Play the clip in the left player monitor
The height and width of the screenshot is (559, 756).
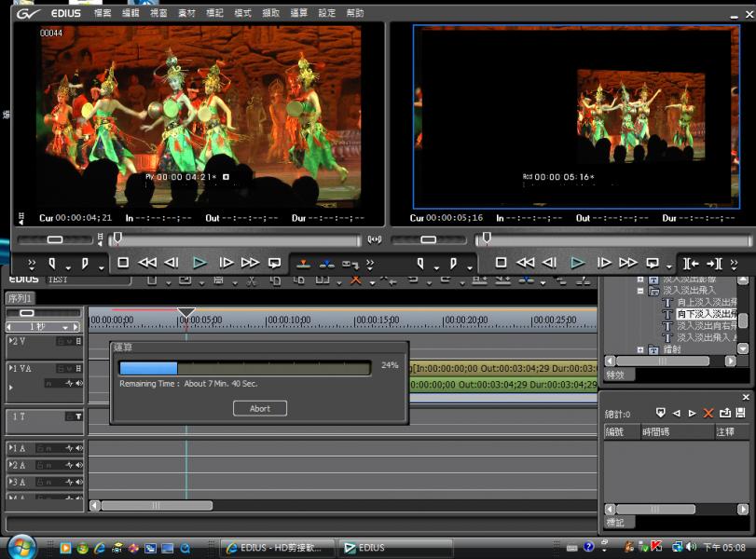(x=199, y=263)
